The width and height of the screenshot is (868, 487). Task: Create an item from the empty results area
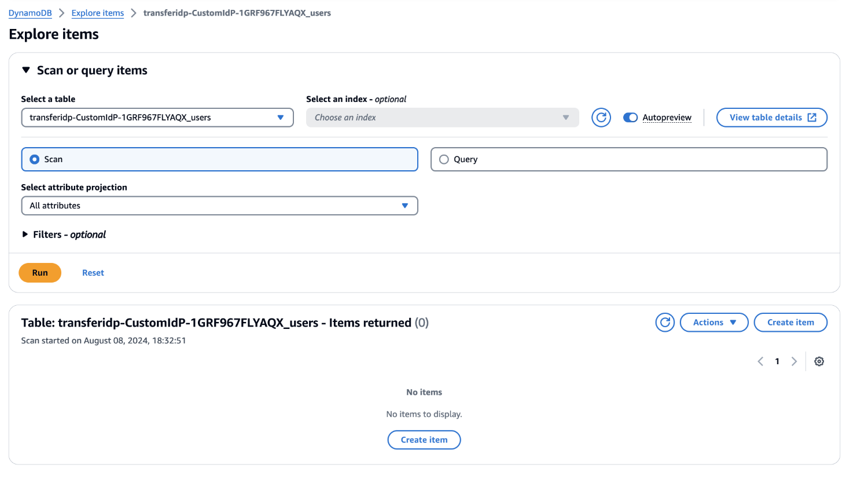[x=424, y=440]
